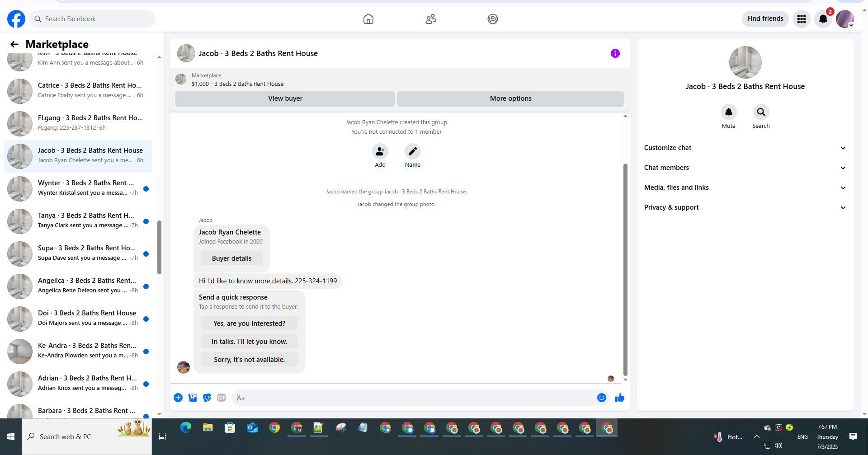Open Microsoft Edge from the taskbar

pos(186,427)
